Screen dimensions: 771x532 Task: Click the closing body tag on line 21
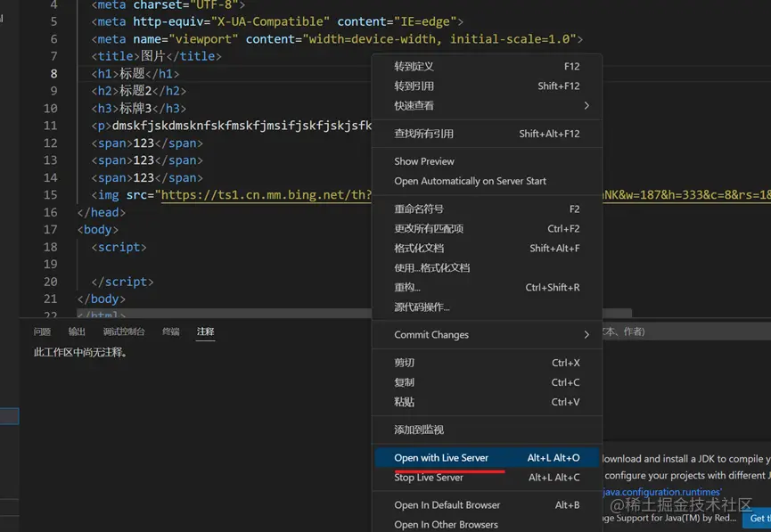pyautogui.click(x=102, y=299)
